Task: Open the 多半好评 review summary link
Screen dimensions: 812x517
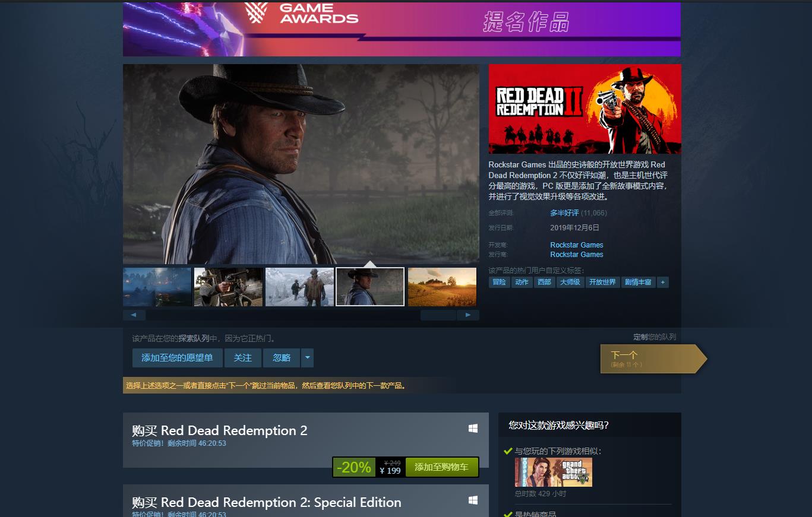Action: pyautogui.click(x=564, y=213)
